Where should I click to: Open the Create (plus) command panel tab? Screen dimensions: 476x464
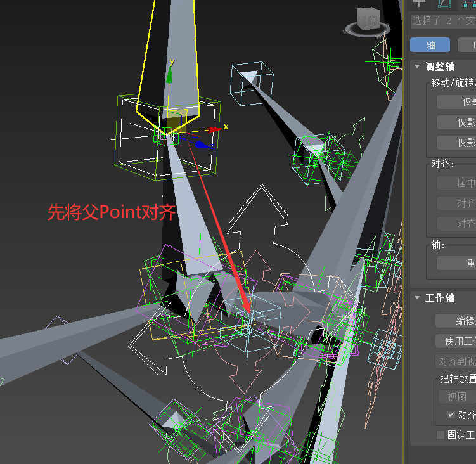(x=419, y=3)
